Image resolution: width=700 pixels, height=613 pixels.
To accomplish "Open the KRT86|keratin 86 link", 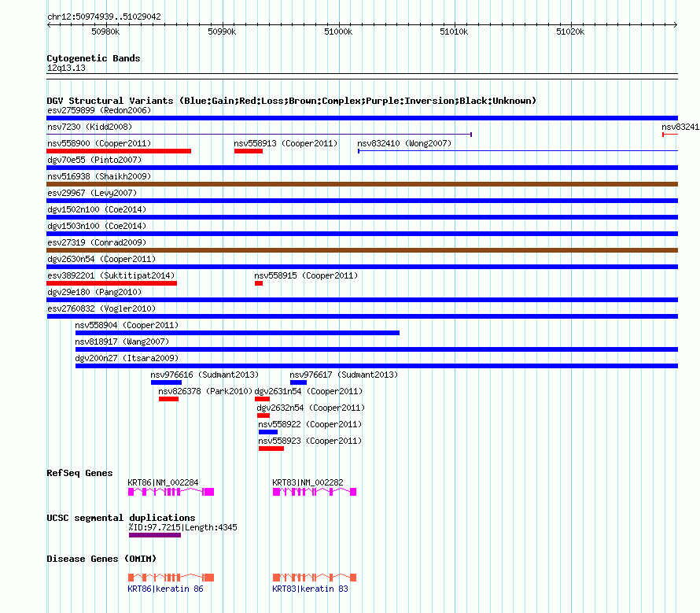I will pyautogui.click(x=166, y=589).
